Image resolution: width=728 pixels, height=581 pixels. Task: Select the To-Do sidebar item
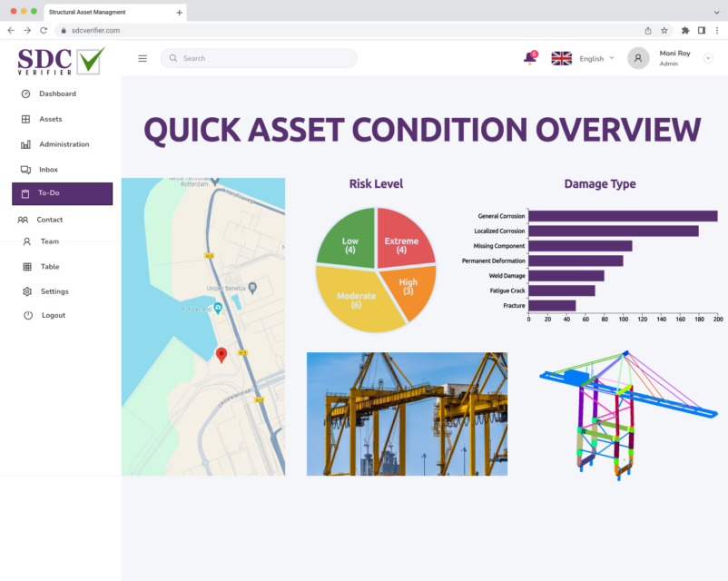tap(62, 193)
